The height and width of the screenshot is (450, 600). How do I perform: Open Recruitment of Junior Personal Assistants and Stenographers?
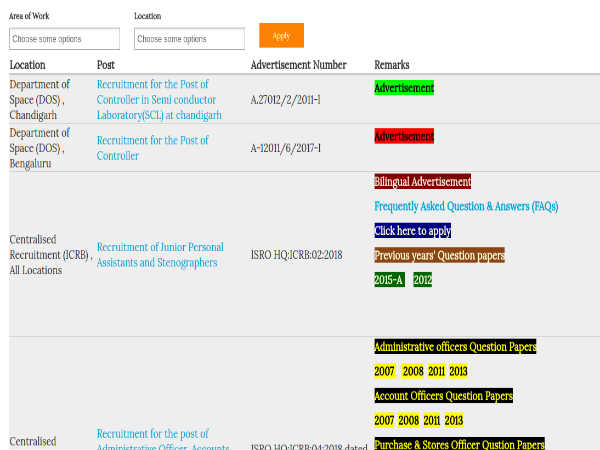tap(160, 255)
